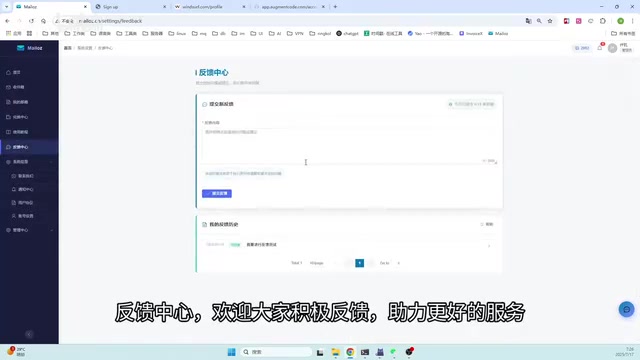The image size is (640, 360).
Task: Switch to the app.augmentcode.com tab
Action: pos(289,7)
